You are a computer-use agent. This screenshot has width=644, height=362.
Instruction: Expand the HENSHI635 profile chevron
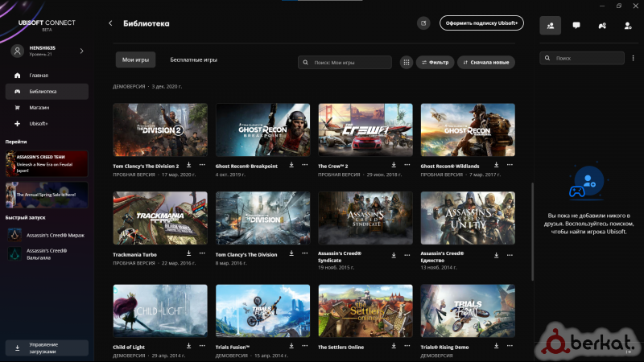pyautogui.click(x=81, y=51)
